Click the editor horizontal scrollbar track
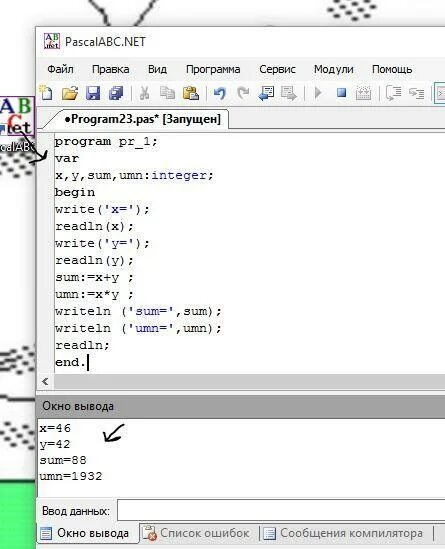The width and height of the screenshot is (445, 549). click(249, 381)
